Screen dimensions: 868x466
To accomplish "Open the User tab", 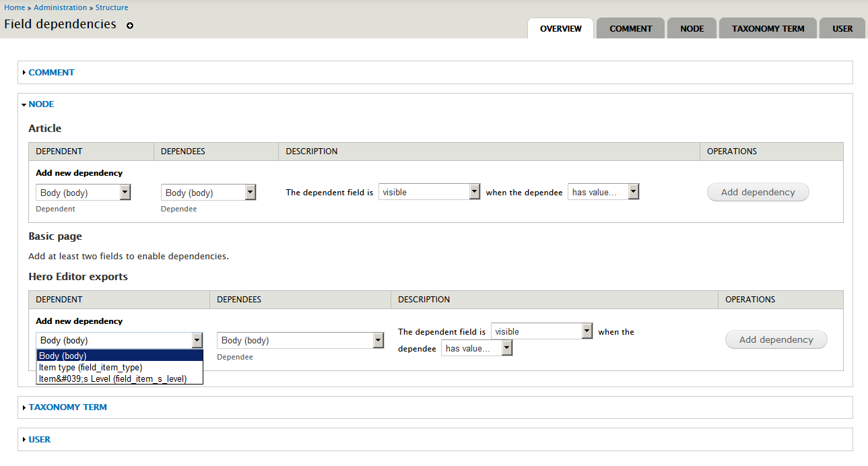I will pyautogui.click(x=842, y=28).
